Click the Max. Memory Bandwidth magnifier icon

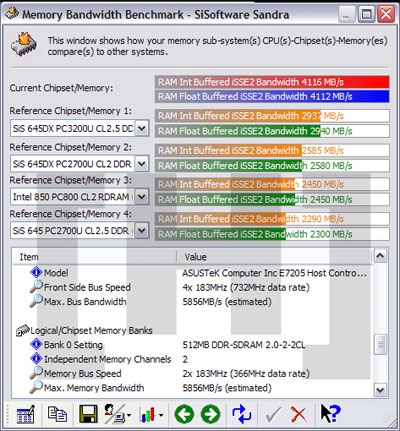pyautogui.click(x=36, y=387)
